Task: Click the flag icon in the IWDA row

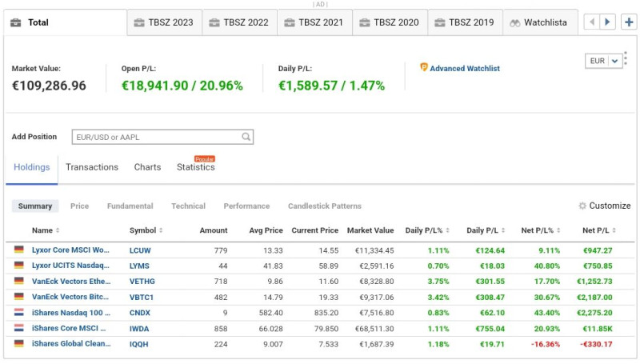Action: click(18, 328)
